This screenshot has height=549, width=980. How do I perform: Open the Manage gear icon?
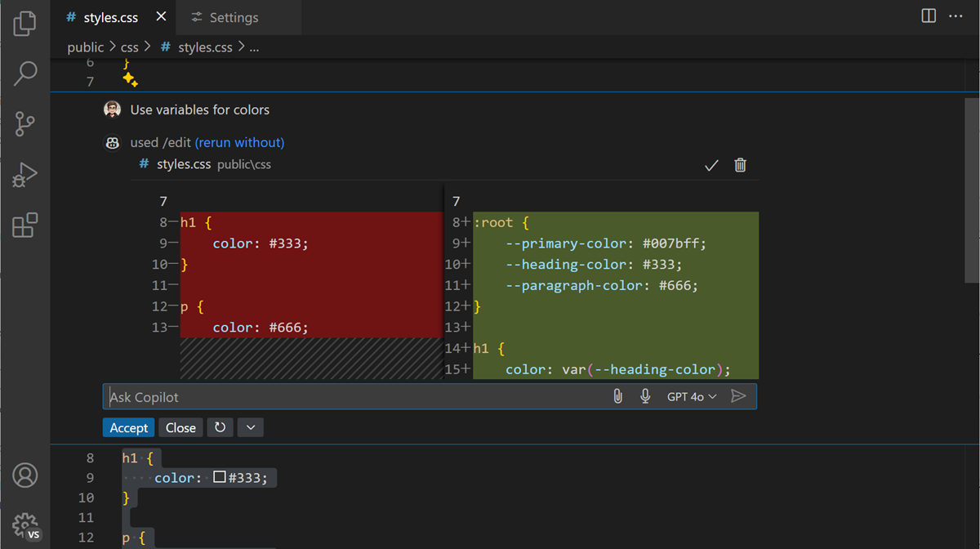coord(25,524)
